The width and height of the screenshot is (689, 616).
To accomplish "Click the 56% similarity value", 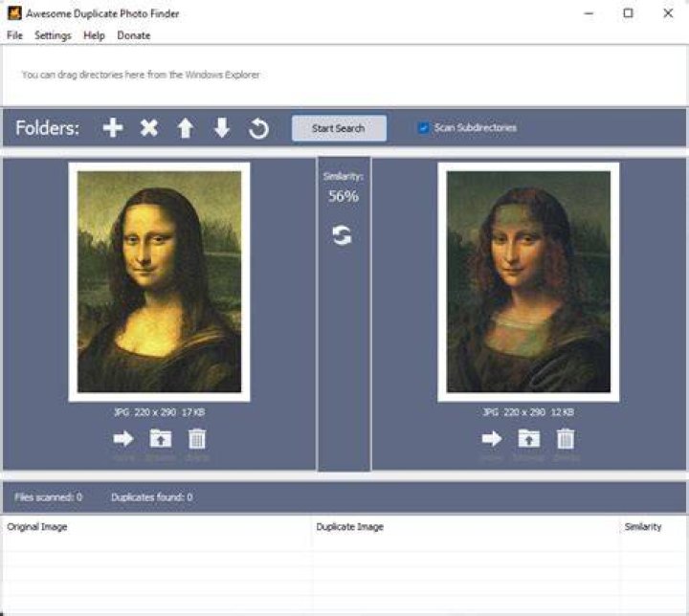I will point(344,196).
